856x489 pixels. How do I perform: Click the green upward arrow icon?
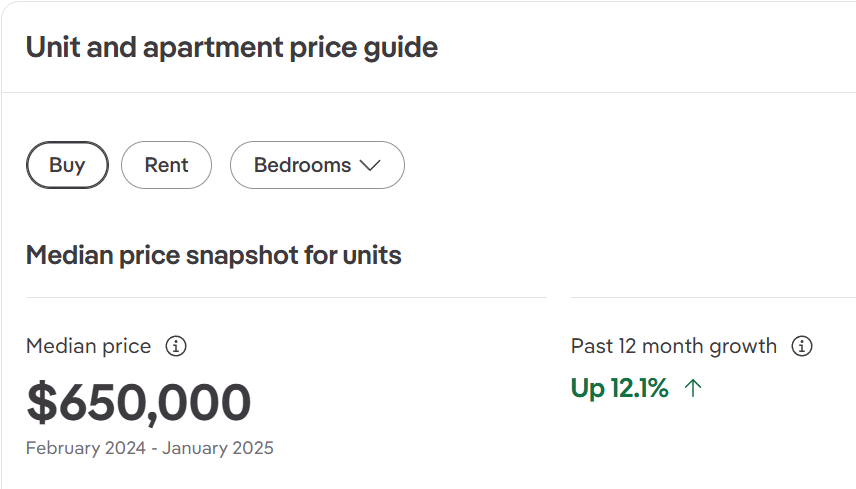click(693, 388)
